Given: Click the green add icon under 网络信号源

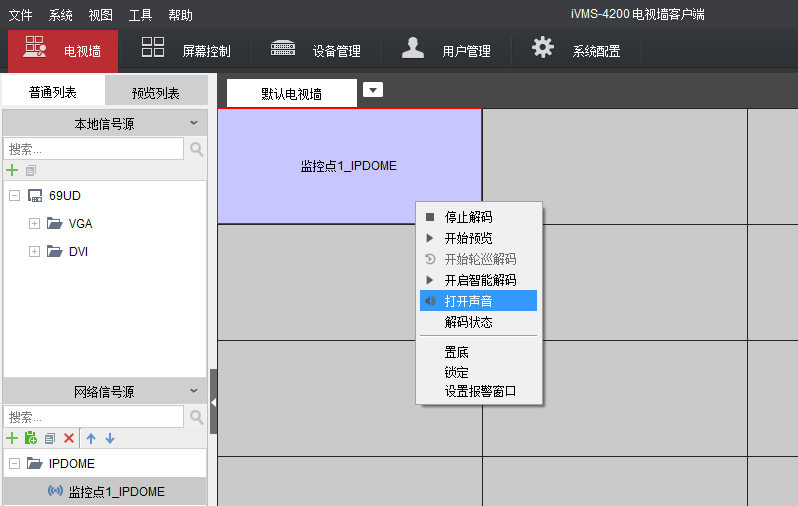Looking at the screenshot, I should point(12,438).
